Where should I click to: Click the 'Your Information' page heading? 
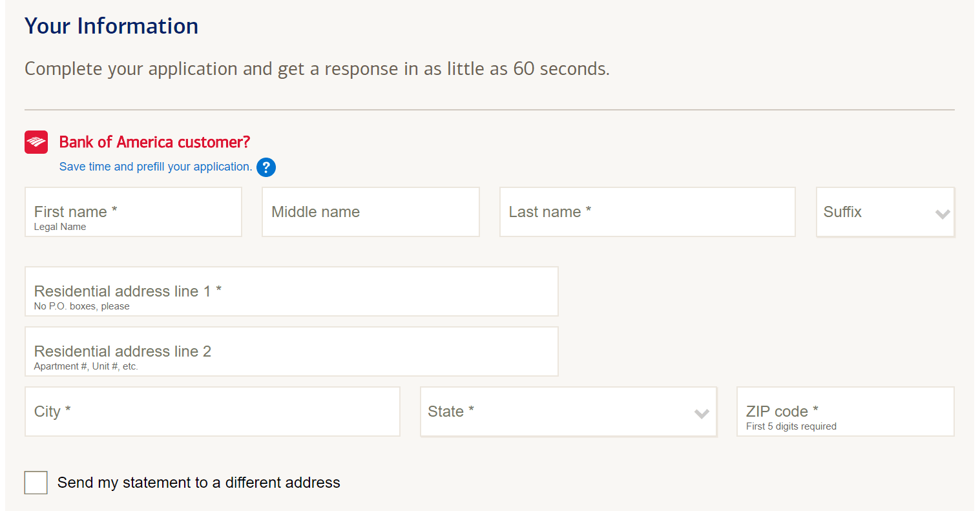111,26
